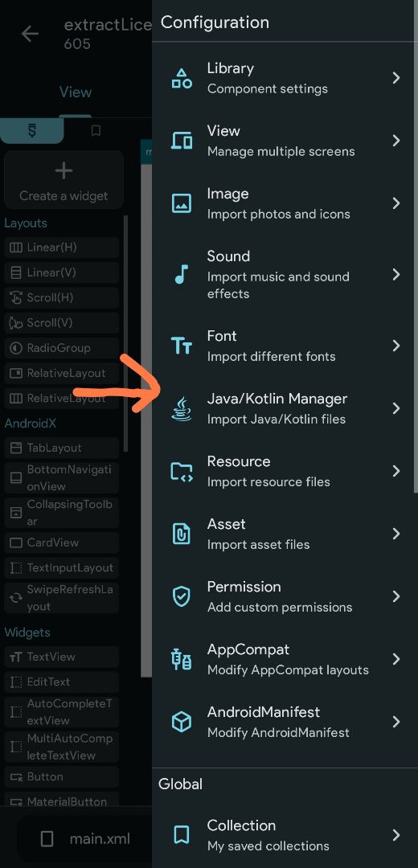Tap the AndroidManifest cube icon
This screenshot has height=868, width=418.
coord(182,722)
